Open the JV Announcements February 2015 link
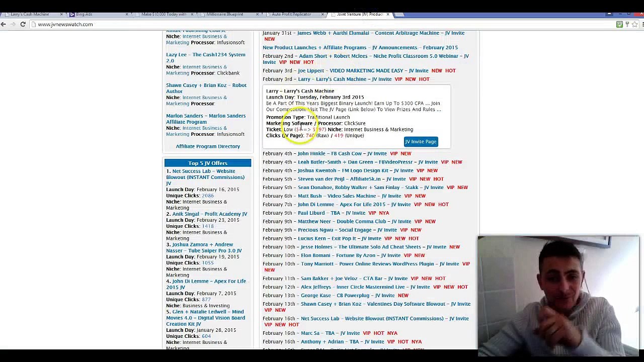Viewport: 644px width, 362px height. tap(360, 48)
